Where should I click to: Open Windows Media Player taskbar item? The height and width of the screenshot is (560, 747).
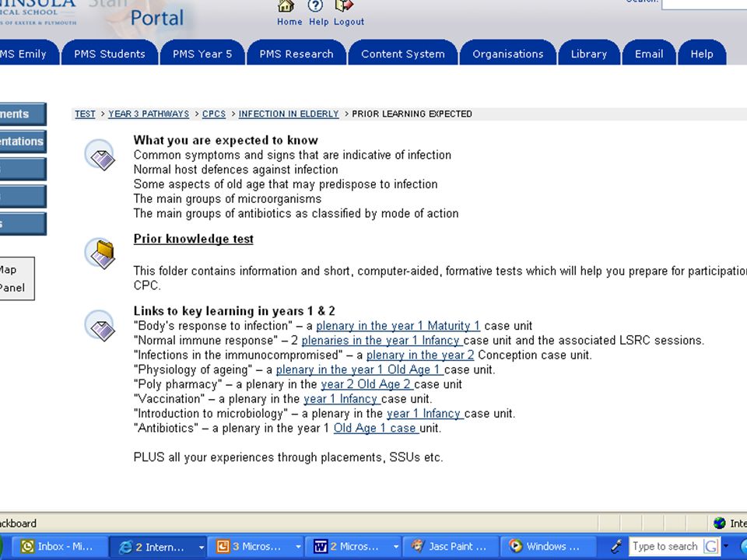point(548,547)
